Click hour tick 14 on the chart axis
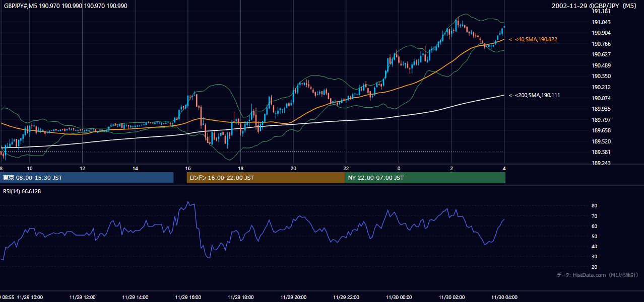The image size is (644, 302). 135,168
